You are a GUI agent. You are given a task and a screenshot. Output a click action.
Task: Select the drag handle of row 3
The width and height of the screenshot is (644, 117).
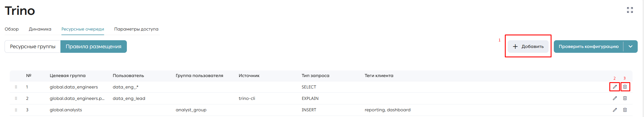pyautogui.click(x=16, y=110)
